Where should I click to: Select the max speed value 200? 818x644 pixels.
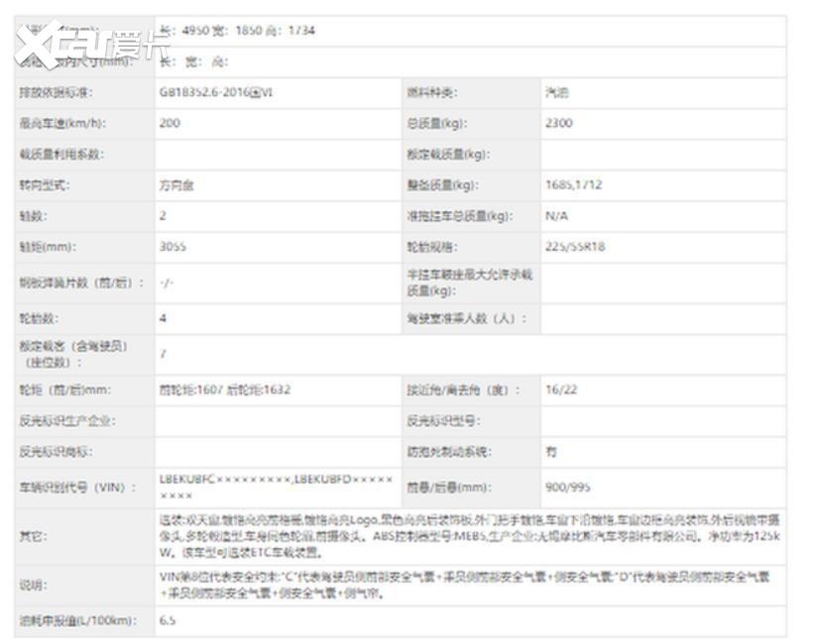(171, 124)
